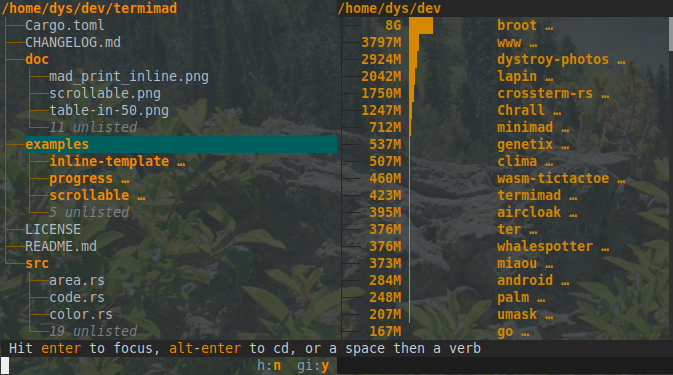Toggle hidden files flag h:n
This screenshot has height=375, width=673.
point(269,366)
